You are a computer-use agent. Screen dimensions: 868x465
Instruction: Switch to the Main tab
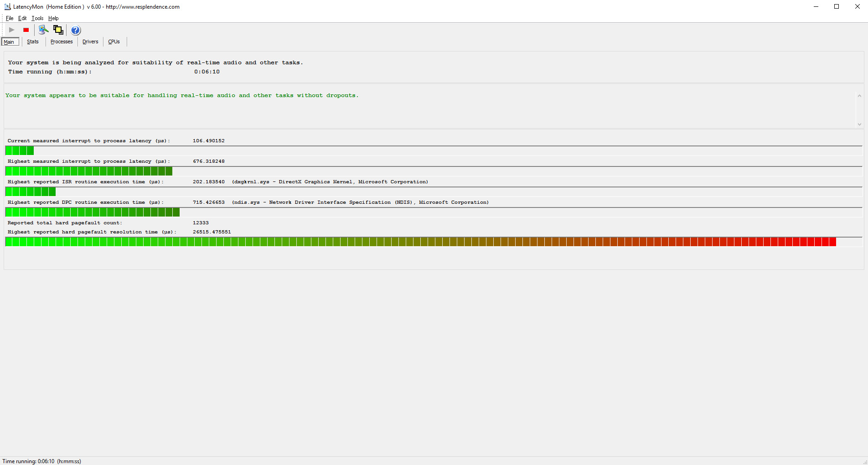click(x=10, y=42)
